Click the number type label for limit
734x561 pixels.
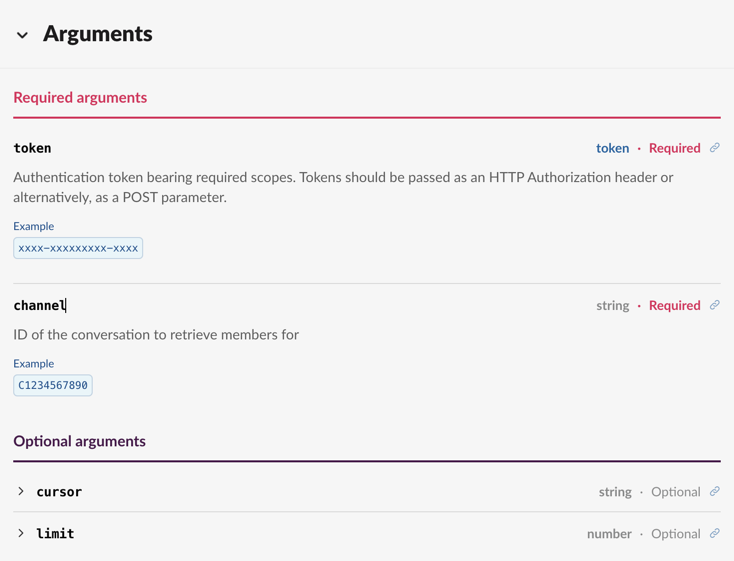point(609,534)
